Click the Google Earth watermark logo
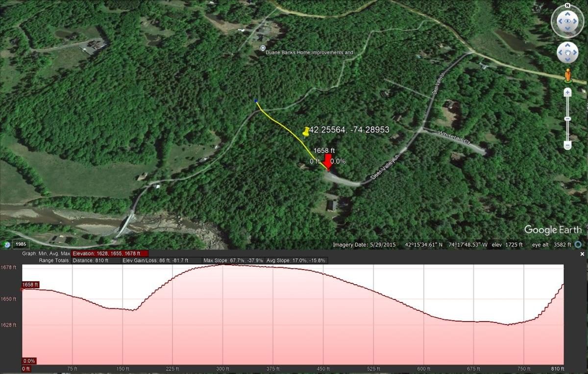The height and width of the screenshot is (374, 588). click(x=553, y=229)
